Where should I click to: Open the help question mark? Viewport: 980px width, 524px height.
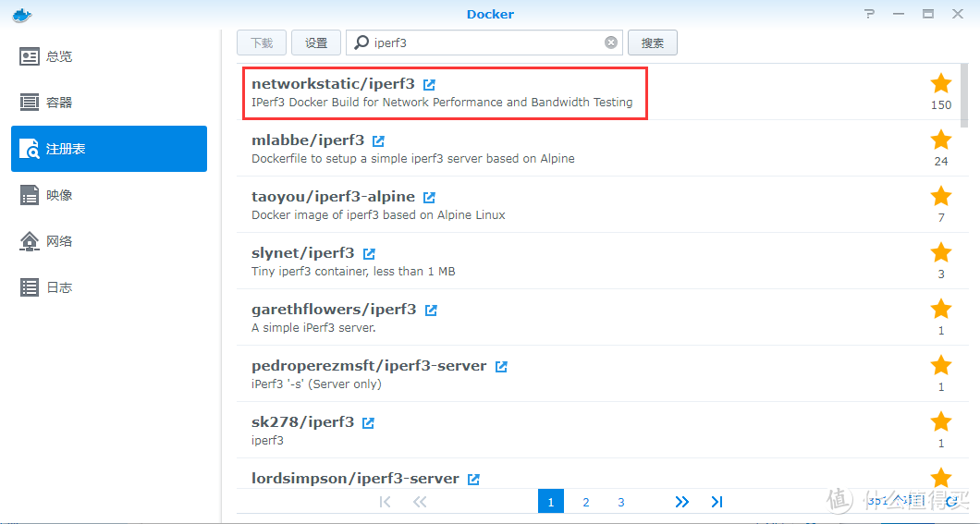[869, 14]
